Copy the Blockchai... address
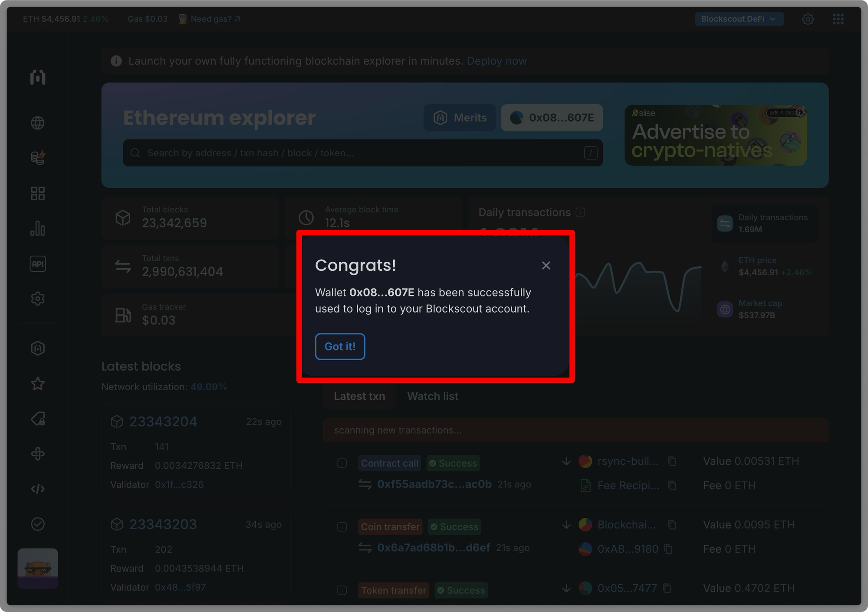This screenshot has width=868, height=612. (x=672, y=525)
